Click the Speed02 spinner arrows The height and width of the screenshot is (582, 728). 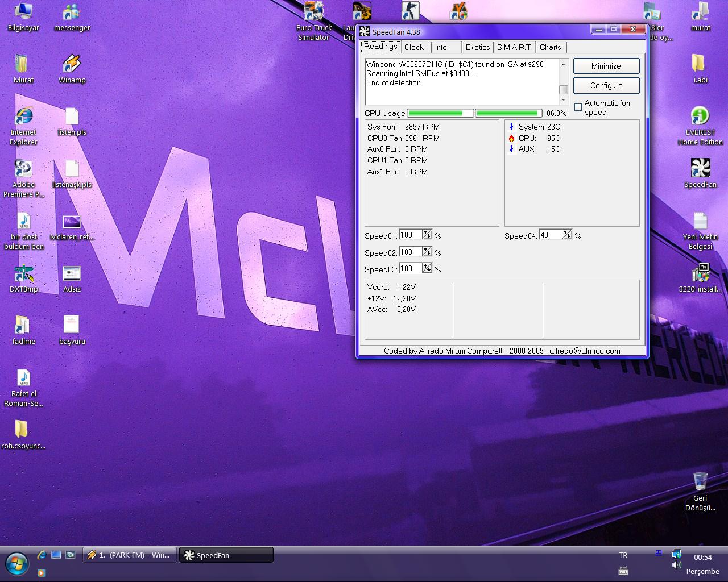[427, 252]
